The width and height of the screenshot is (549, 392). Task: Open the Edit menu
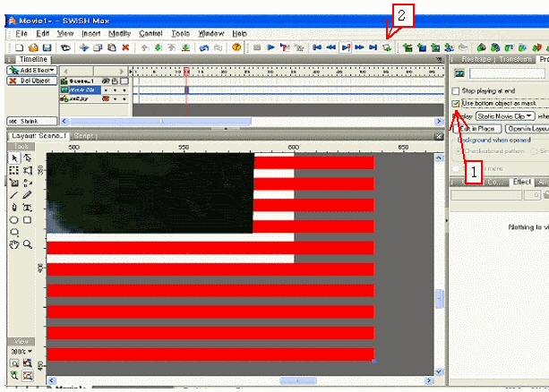point(42,34)
